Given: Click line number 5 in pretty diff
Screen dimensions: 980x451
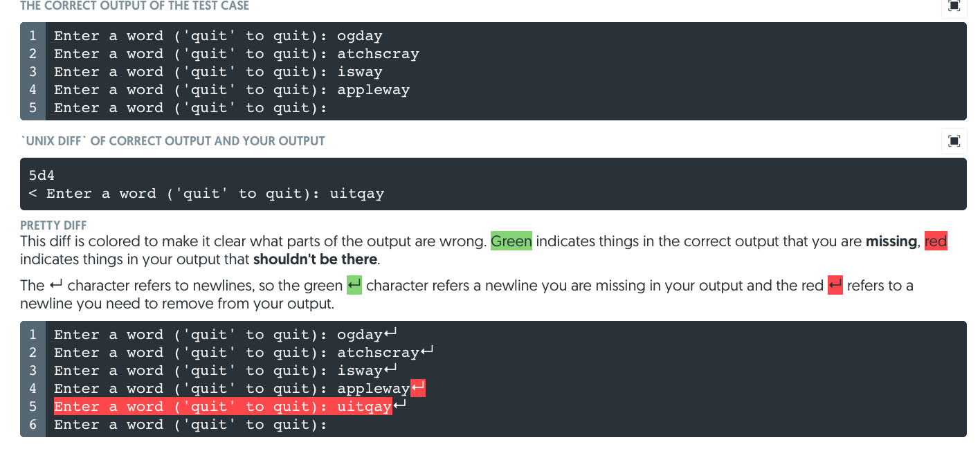Looking at the screenshot, I should [32, 406].
